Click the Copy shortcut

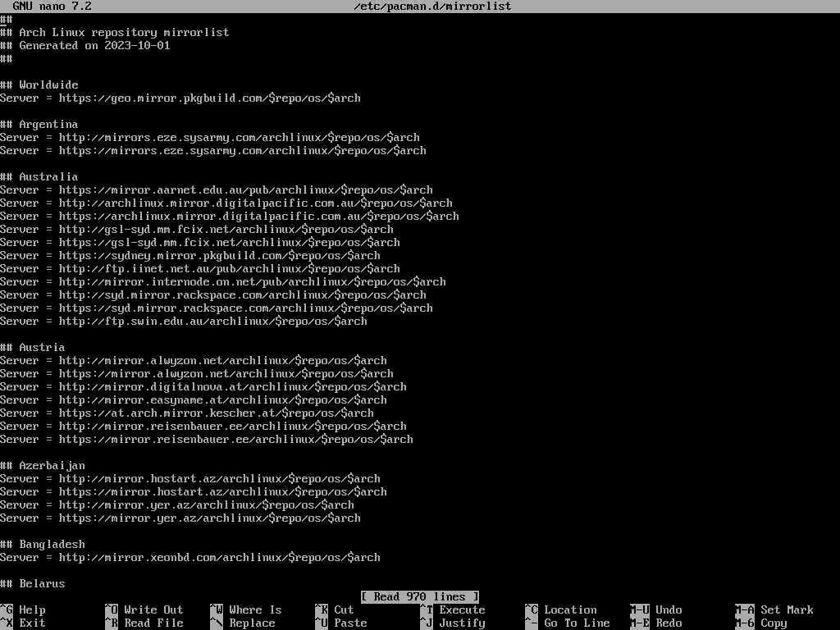point(761,623)
